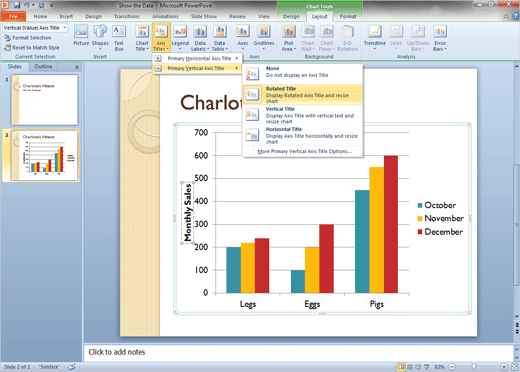Insert a Text Box

119,37
